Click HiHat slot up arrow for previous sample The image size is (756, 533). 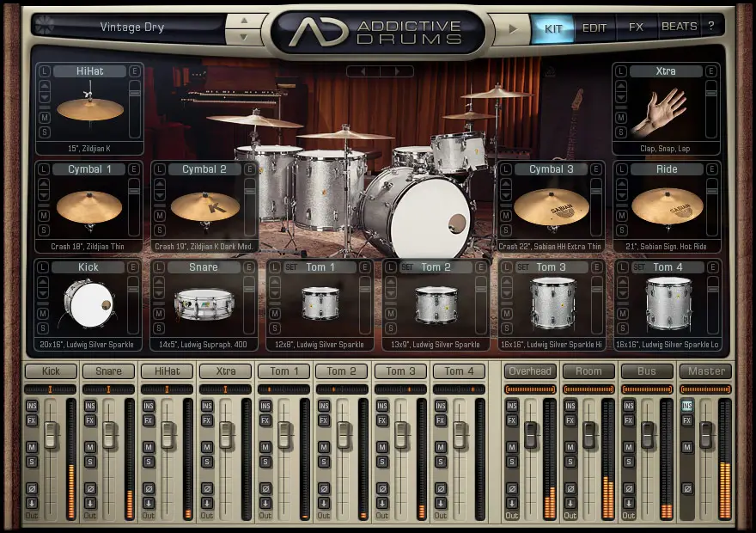click(x=45, y=86)
